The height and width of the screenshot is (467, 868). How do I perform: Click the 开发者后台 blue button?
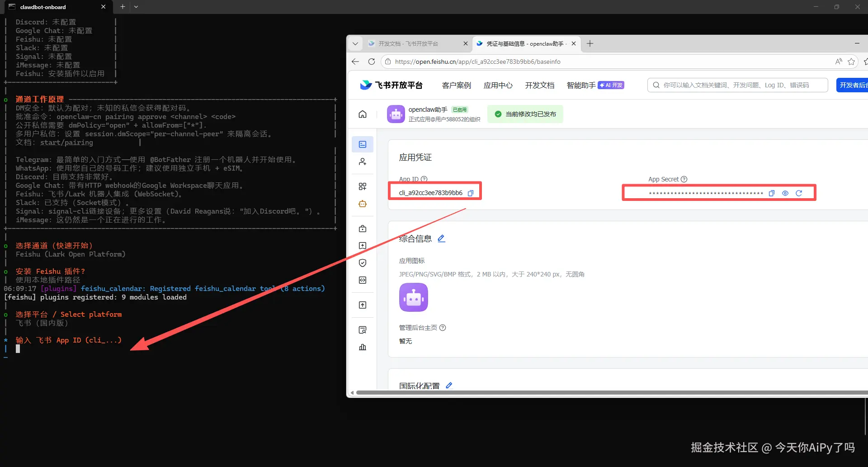852,85
